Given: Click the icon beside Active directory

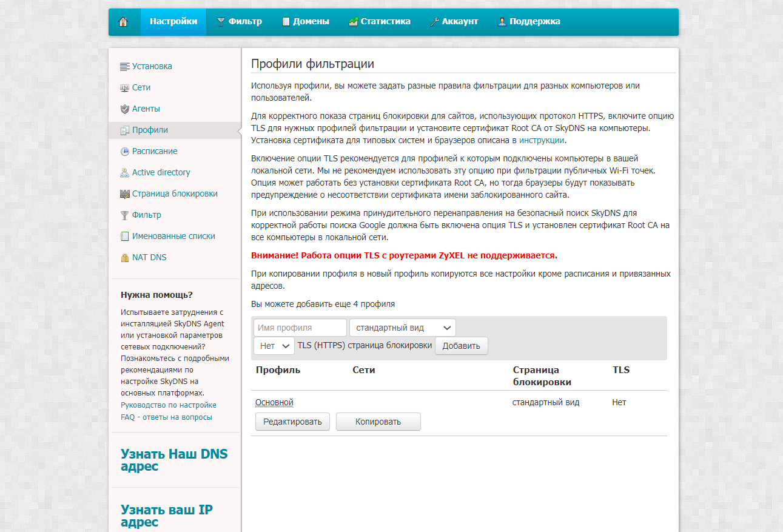Looking at the screenshot, I should [x=125, y=173].
